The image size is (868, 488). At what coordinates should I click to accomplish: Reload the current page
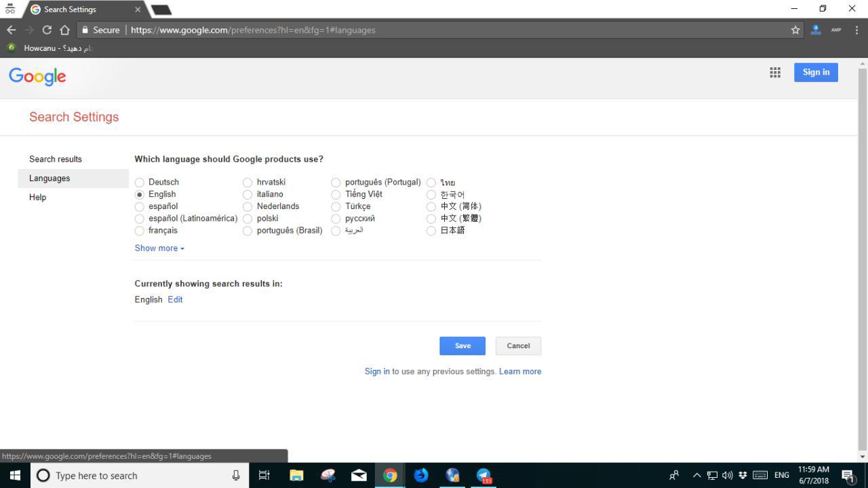[47, 30]
